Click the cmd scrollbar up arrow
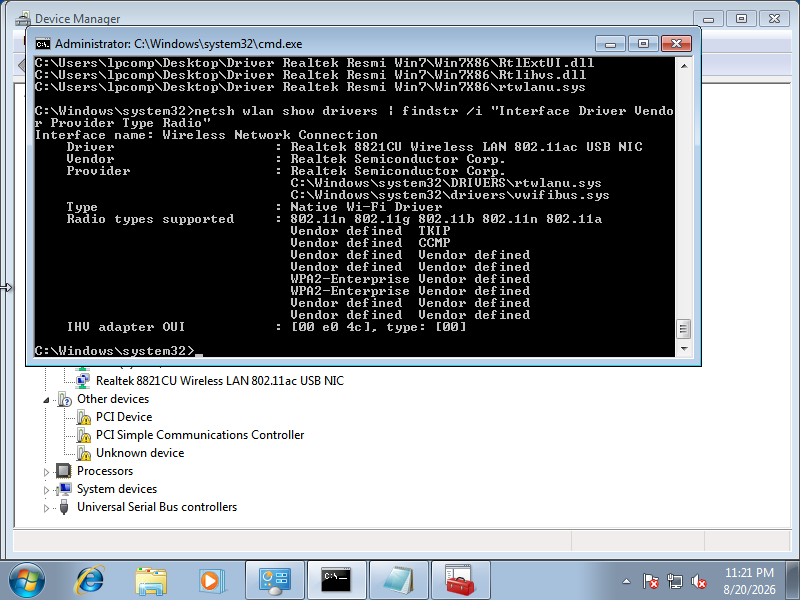Image resolution: width=800 pixels, height=600 pixels. point(684,66)
